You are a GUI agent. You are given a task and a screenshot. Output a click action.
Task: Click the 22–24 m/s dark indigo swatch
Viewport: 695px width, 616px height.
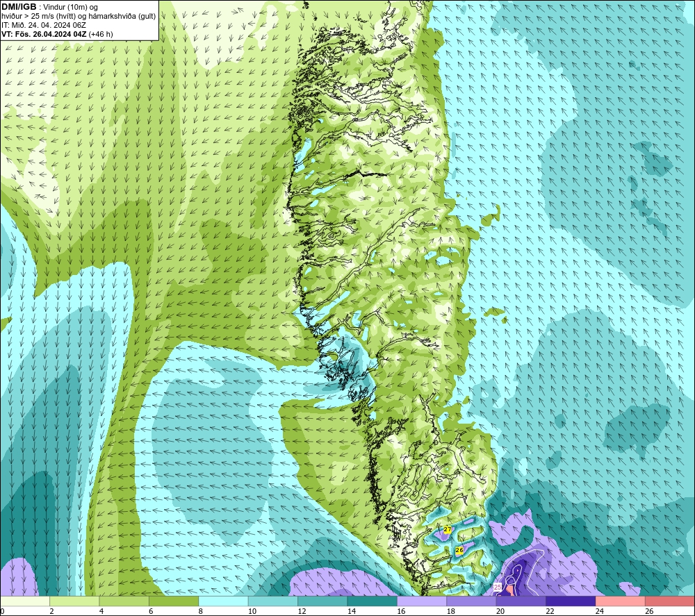pyautogui.click(x=571, y=601)
